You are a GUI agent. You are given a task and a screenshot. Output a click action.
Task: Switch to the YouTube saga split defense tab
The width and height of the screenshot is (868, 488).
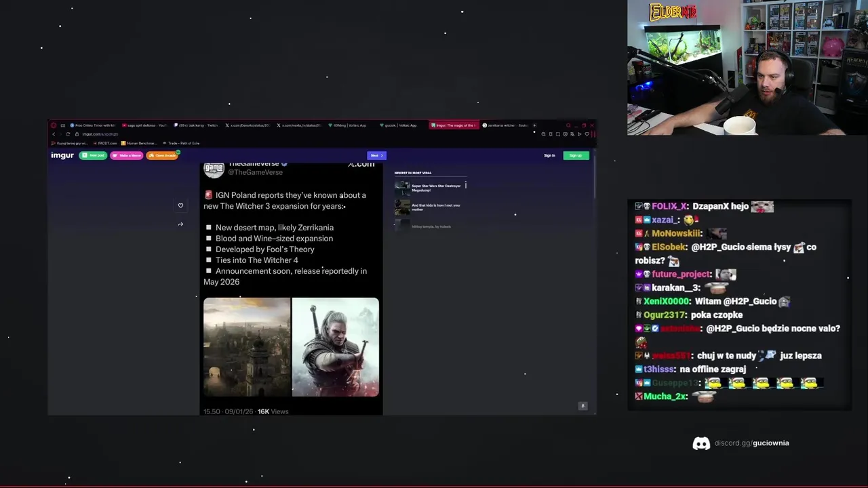point(144,125)
